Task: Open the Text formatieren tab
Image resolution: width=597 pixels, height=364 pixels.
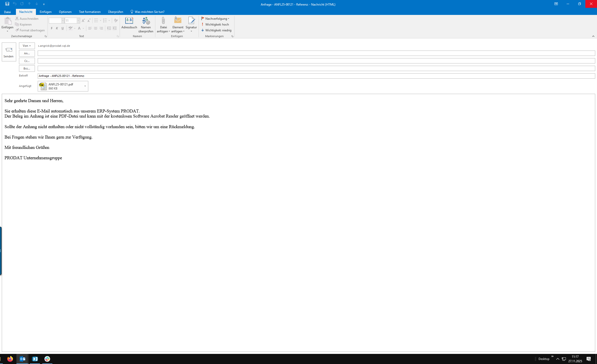Action: click(90, 12)
